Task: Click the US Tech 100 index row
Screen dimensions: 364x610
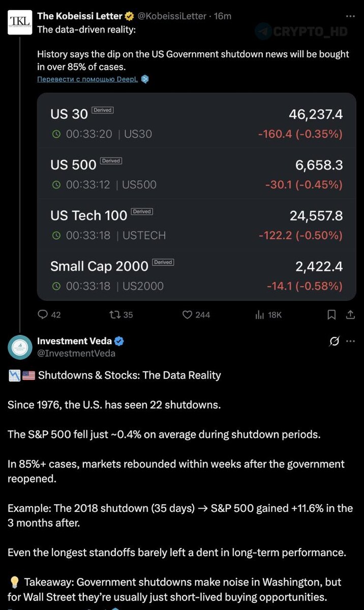Action: click(196, 224)
